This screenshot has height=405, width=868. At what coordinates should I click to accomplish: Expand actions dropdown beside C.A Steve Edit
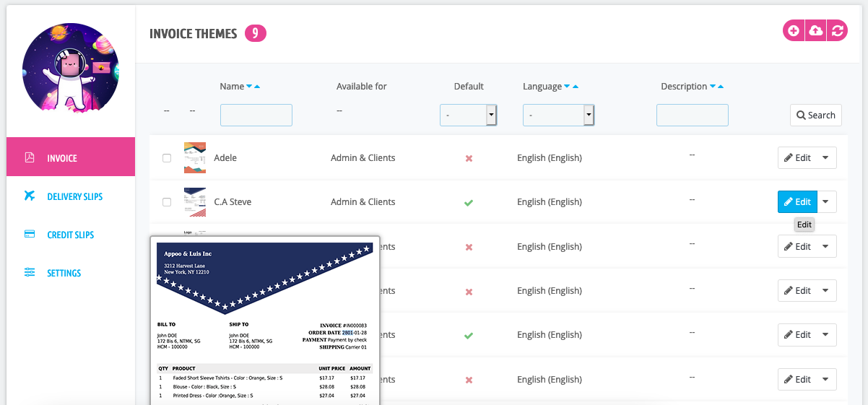(x=826, y=202)
